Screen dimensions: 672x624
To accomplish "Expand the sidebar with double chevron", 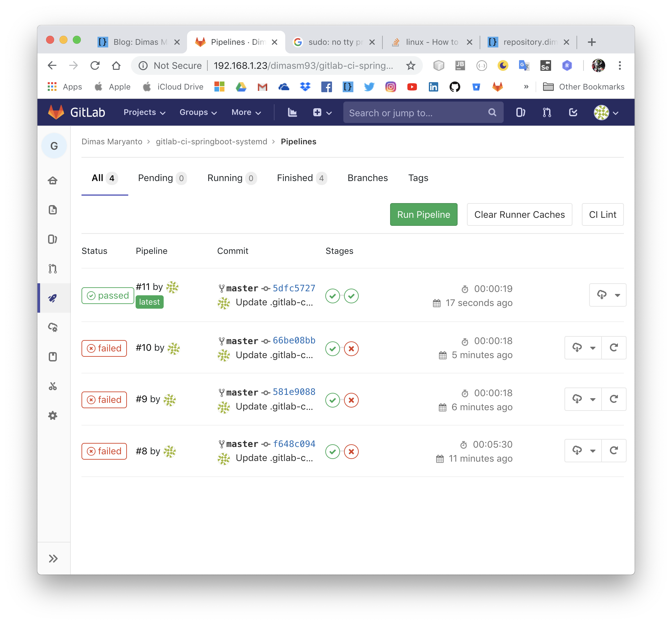I will coord(53,558).
